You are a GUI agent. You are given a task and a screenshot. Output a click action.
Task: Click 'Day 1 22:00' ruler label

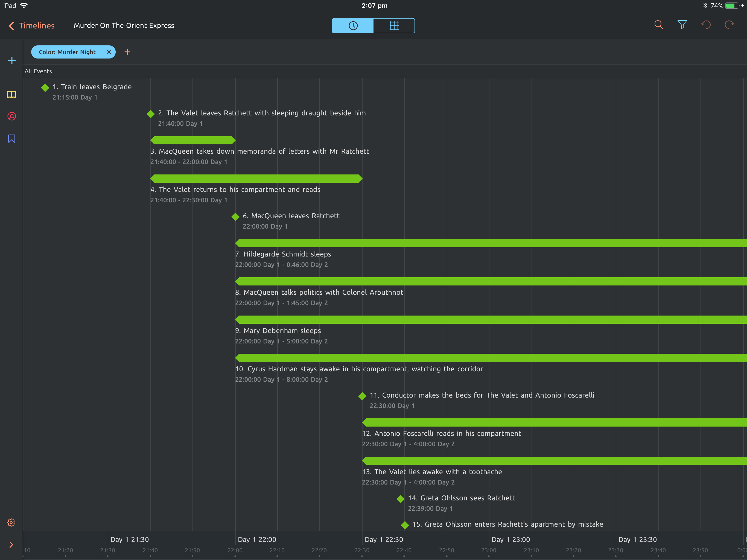coord(257,539)
